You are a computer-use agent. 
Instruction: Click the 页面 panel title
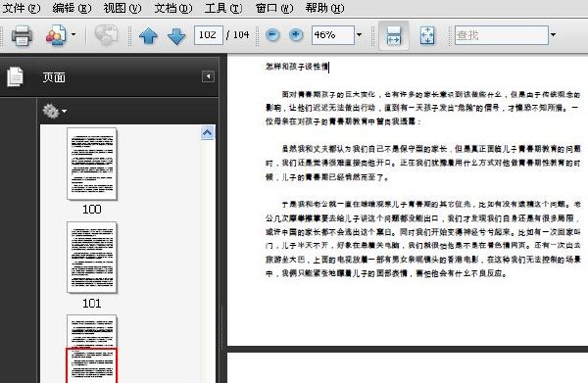click(x=54, y=77)
